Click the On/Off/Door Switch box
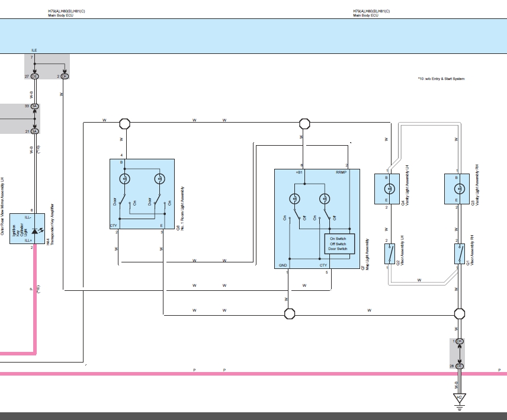The image size is (507, 420). coord(338,244)
